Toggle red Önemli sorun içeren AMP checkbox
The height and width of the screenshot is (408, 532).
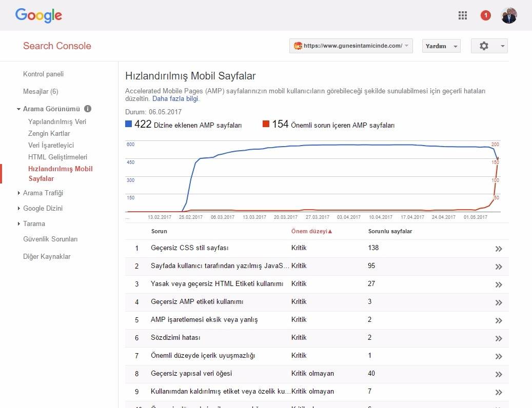pyautogui.click(x=266, y=124)
